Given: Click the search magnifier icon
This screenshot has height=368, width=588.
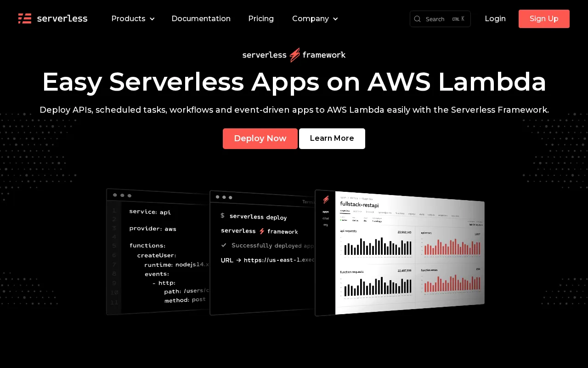Looking at the screenshot, I should [x=417, y=19].
